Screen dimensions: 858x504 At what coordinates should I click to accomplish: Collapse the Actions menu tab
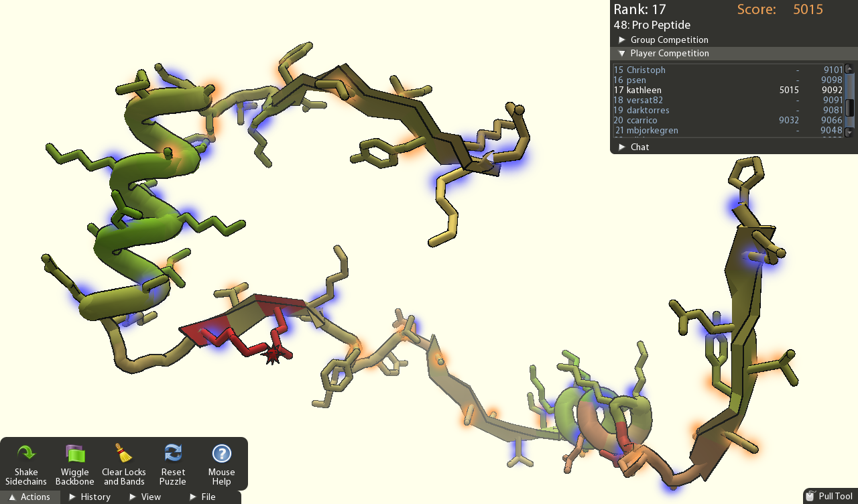point(29,497)
